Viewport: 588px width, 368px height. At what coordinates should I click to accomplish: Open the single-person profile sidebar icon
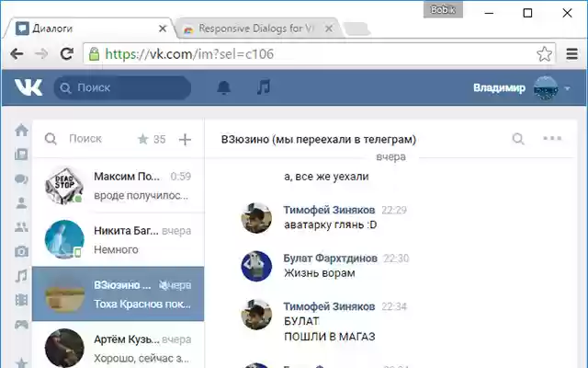click(x=21, y=202)
